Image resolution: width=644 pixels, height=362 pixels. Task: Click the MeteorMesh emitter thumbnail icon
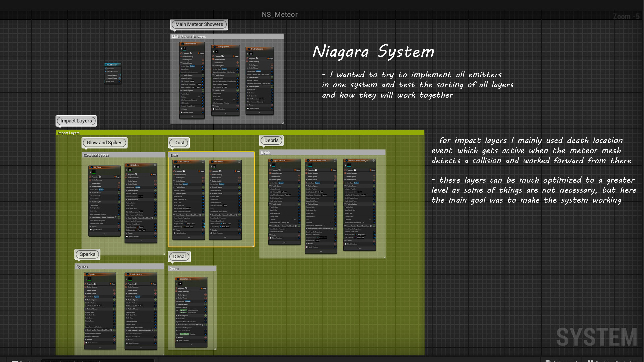point(185,49)
